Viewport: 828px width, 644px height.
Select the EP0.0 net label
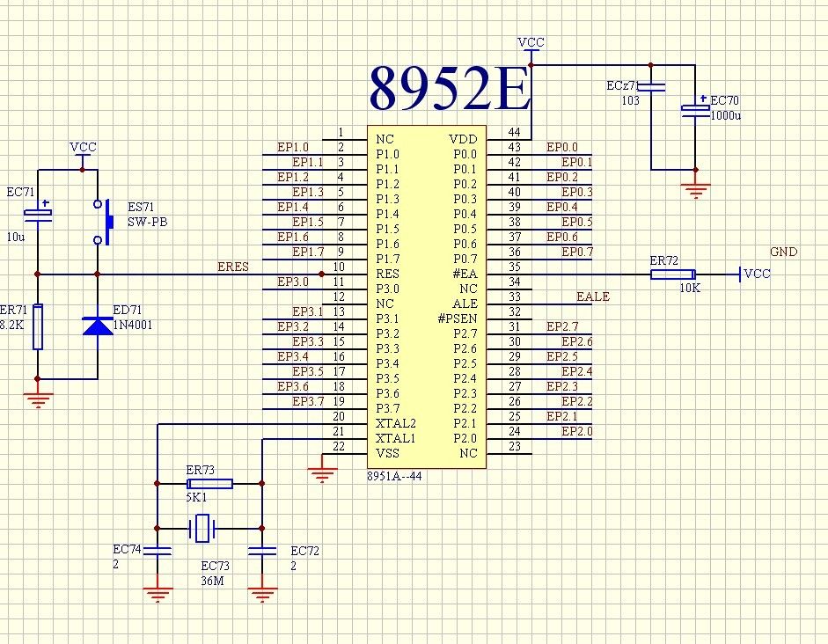(562, 147)
